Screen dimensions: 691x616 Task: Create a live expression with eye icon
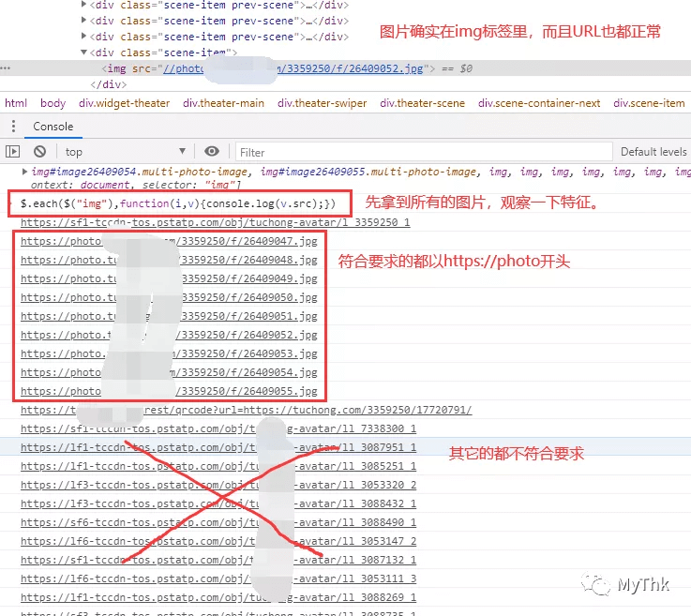212,152
